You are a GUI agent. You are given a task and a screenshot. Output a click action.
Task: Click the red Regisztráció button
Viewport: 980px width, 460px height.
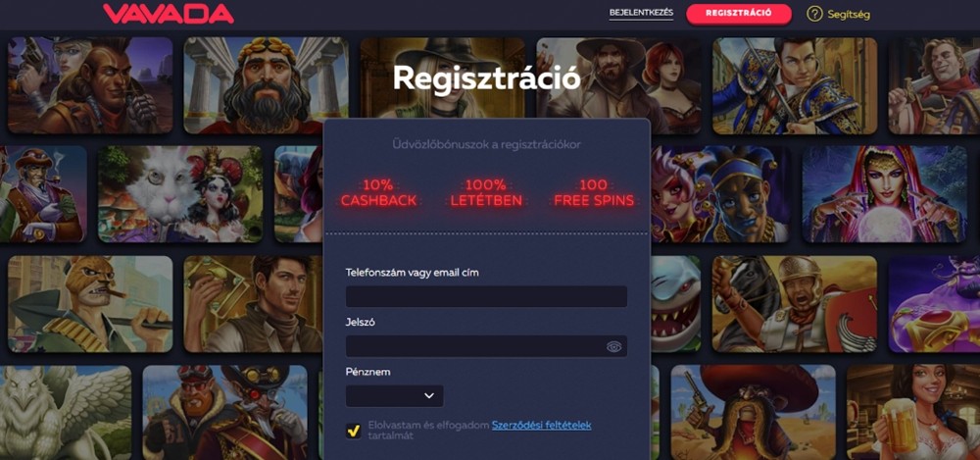(x=739, y=13)
